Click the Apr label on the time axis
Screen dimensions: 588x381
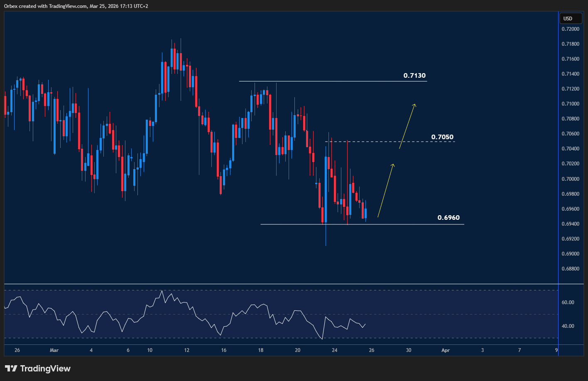[x=445, y=350]
